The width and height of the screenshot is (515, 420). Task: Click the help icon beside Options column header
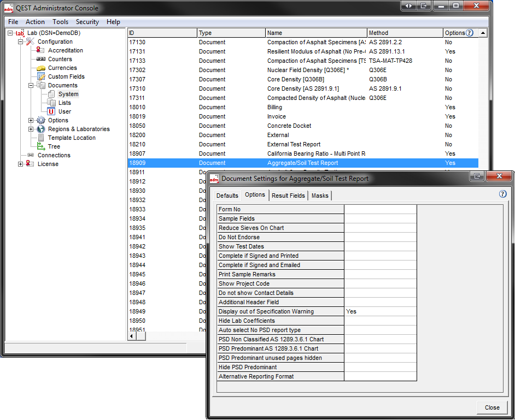[469, 33]
